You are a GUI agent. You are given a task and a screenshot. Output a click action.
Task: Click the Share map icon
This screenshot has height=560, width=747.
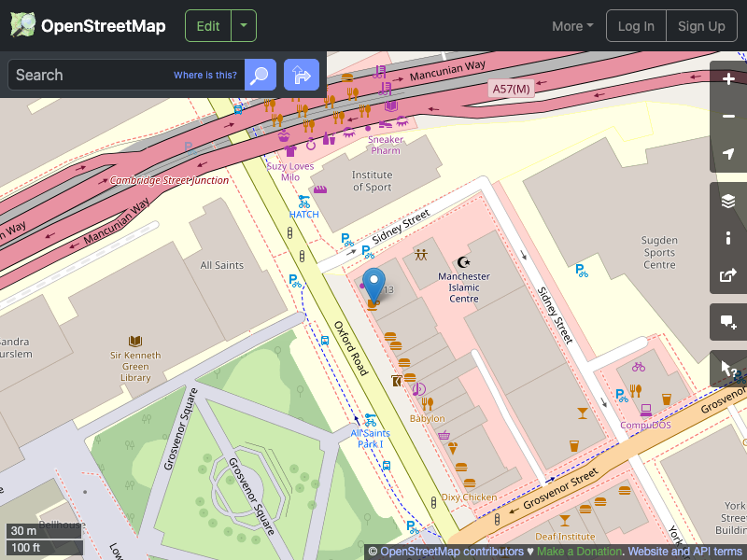(x=728, y=275)
